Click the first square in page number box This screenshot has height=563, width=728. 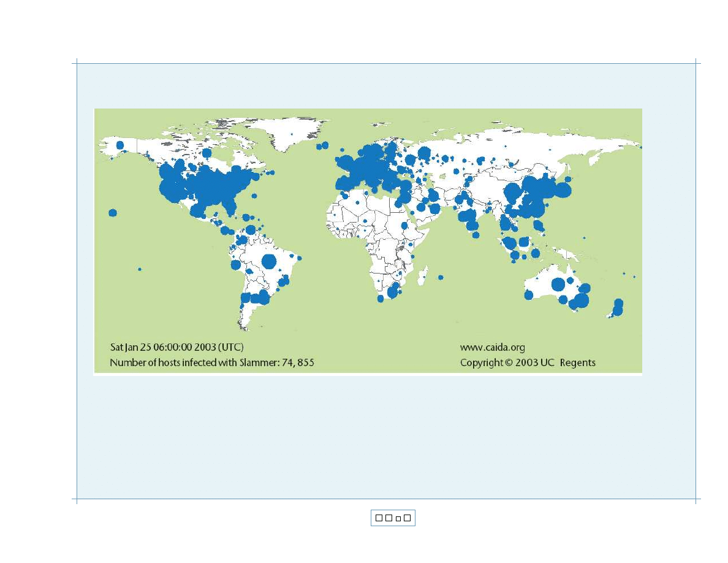[379, 518]
